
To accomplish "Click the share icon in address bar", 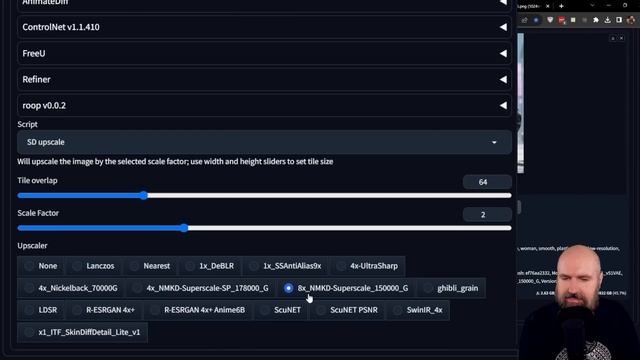I will [x=524, y=20].
